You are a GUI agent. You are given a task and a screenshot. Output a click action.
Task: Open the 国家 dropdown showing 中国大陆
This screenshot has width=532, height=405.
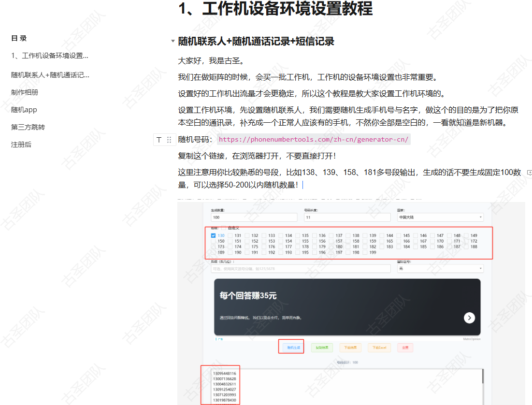tap(440, 217)
